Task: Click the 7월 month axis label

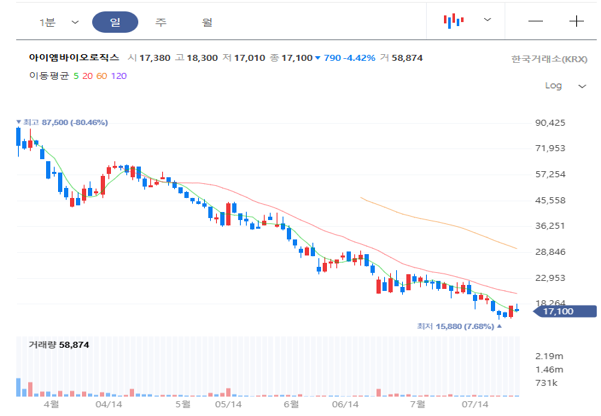Action: [417, 404]
